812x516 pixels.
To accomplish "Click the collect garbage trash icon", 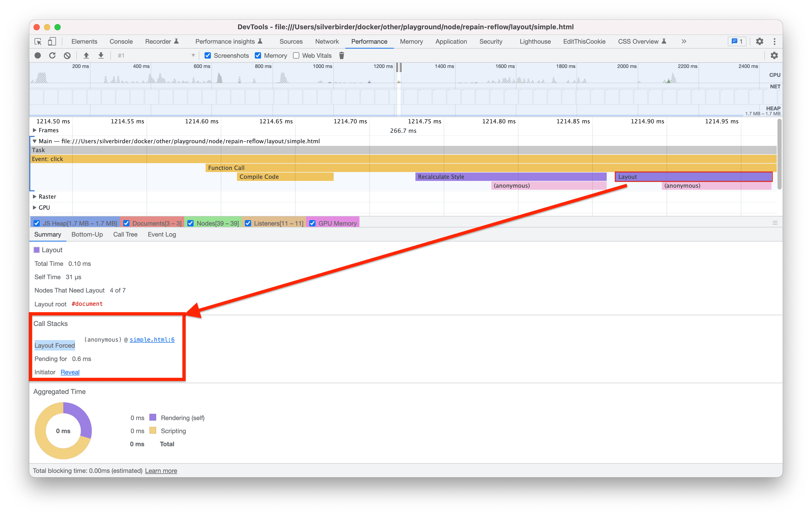I will [x=341, y=56].
